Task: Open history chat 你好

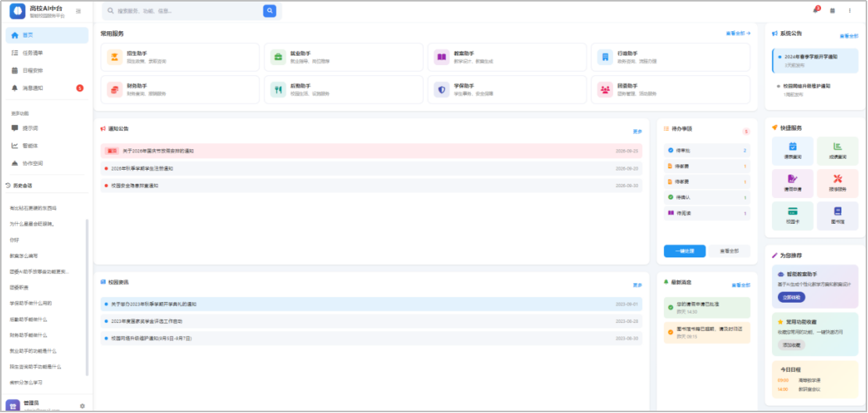Action: click(14, 239)
